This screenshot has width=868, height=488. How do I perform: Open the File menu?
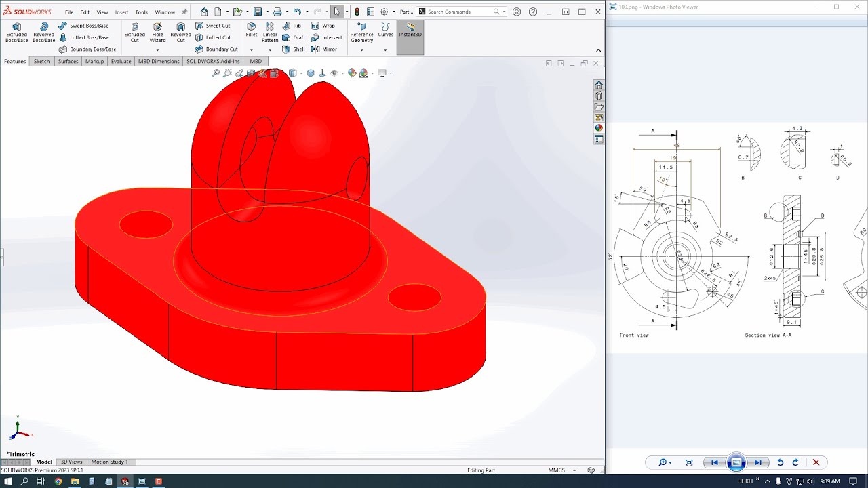[x=69, y=12]
